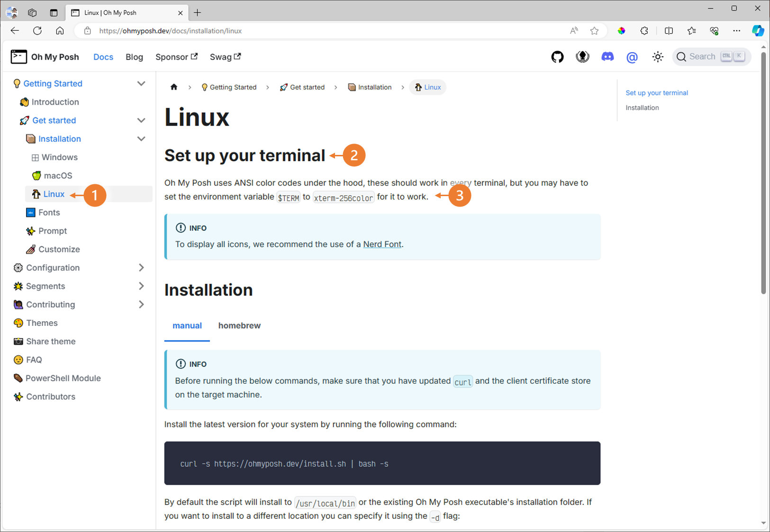Open the second GitHub-style avatar icon
This screenshot has width=770, height=532.
[x=582, y=57]
